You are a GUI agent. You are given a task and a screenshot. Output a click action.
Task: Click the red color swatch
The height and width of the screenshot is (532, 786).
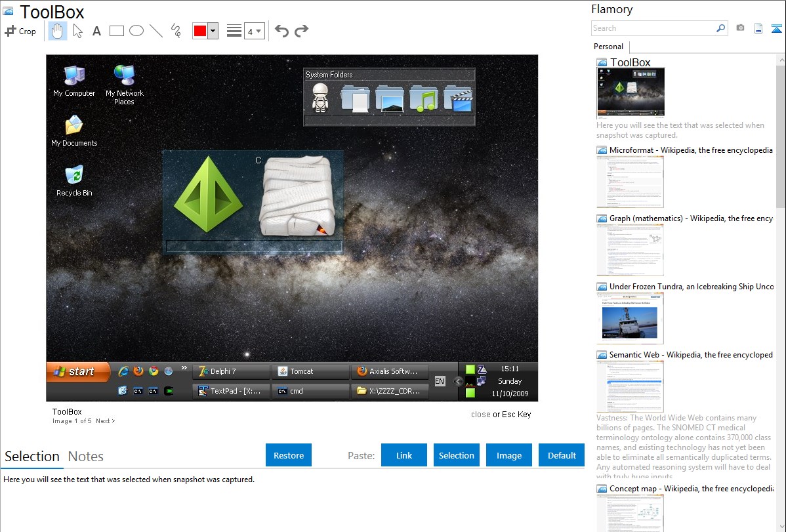[200, 31]
